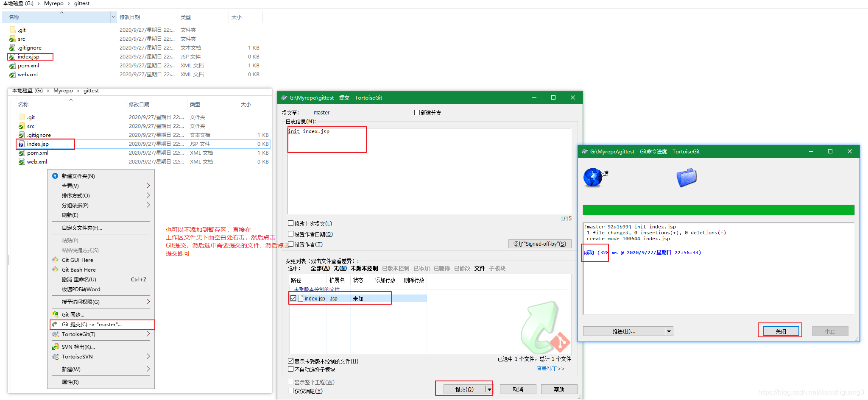Select Git commit to master menu entry
Image resolution: width=868 pixels, height=400 pixels.
[x=101, y=325]
